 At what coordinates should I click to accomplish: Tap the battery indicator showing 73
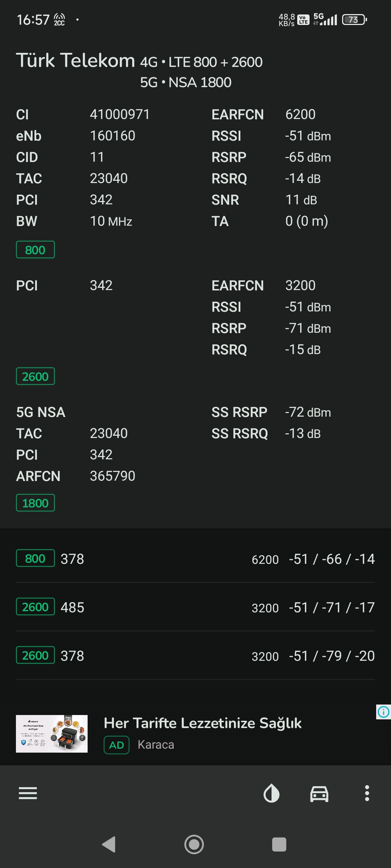(354, 20)
